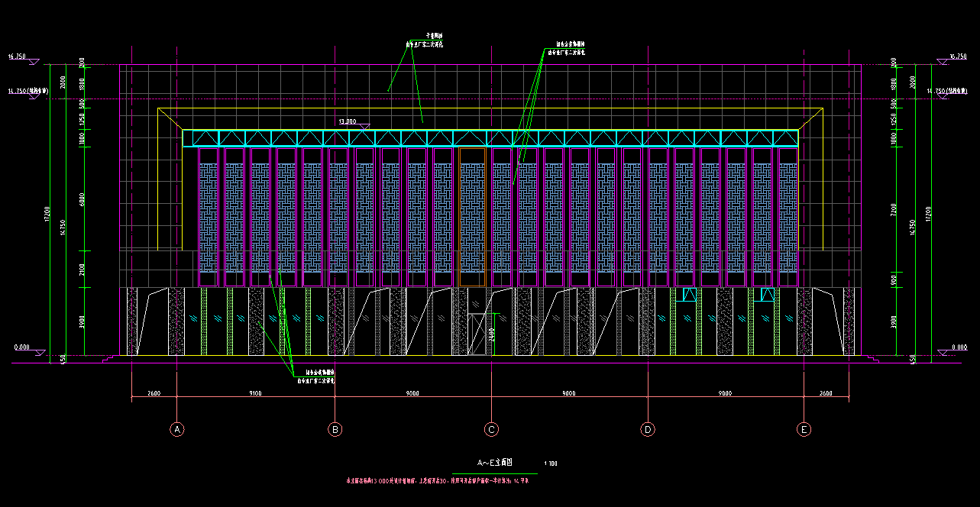This screenshot has height=507, width=980.
Task: Click the leftmost 2600 horizontal dimension
Action: [x=154, y=393]
